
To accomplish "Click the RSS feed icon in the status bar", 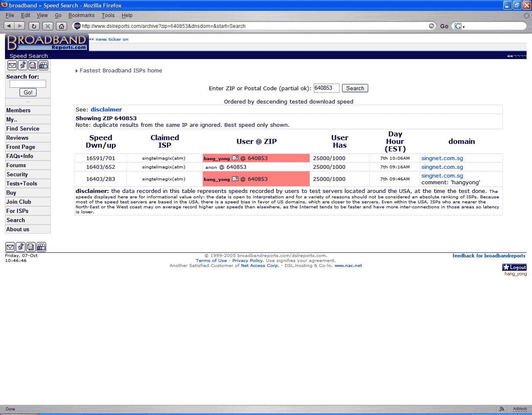I will coord(502,409).
